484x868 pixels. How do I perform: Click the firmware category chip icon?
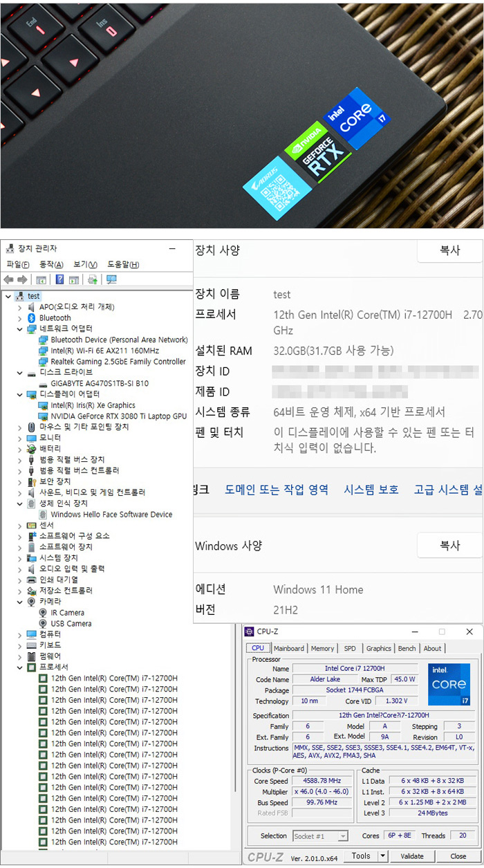point(31,656)
